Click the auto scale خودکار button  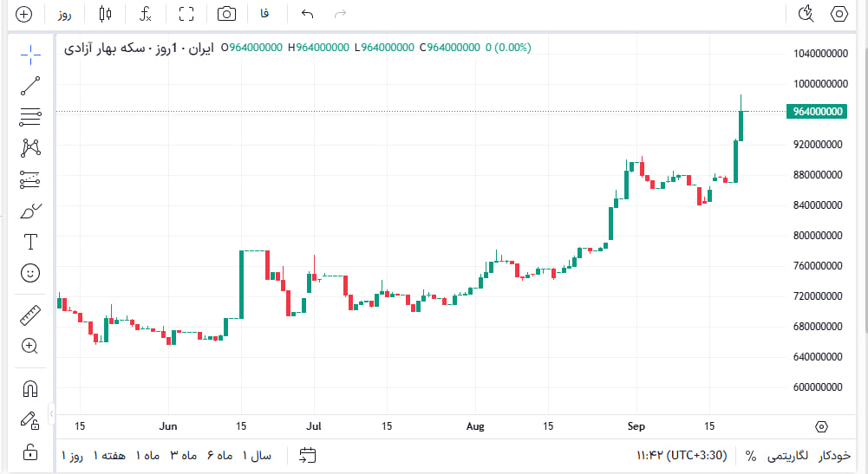pyautogui.click(x=834, y=455)
